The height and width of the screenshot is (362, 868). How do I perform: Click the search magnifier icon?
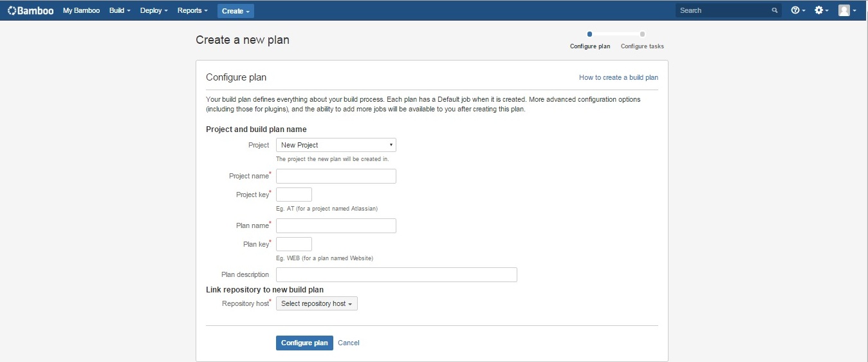[x=775, y=10]
